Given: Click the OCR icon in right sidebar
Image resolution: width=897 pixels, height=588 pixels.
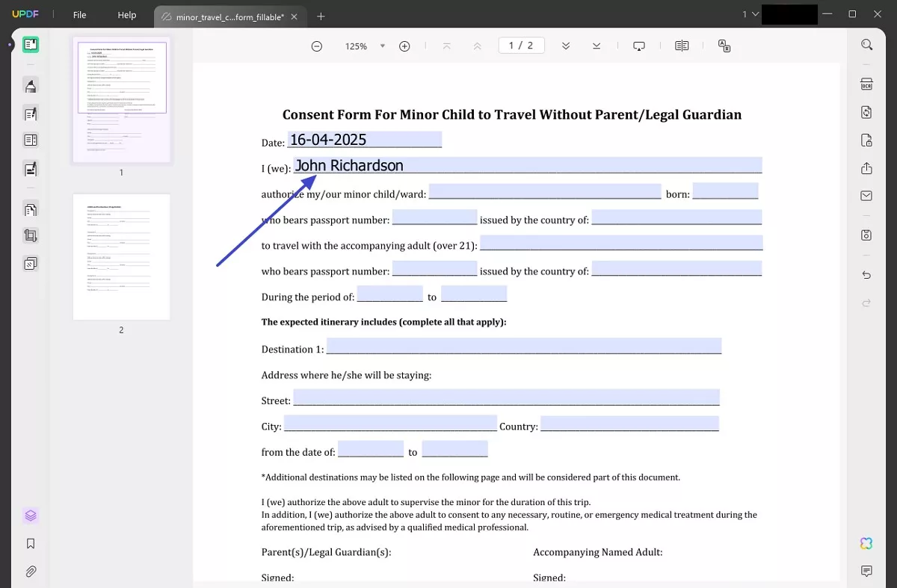Looking at the screenshot, I should (866, 84).
